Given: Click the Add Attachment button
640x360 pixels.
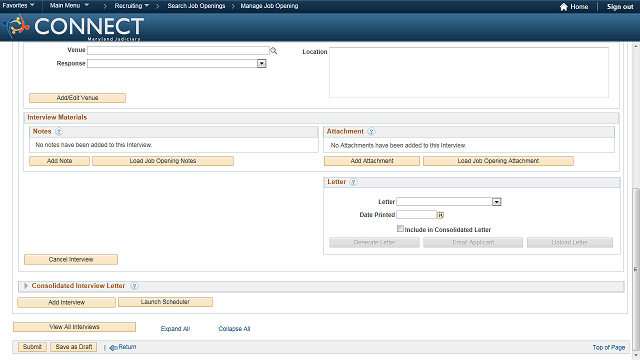Looking at the screenshot, I should click(x=372, y=161).
